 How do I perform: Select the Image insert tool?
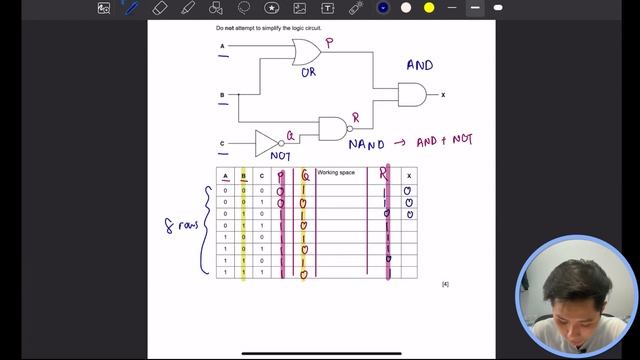click(x=300, y=8)
